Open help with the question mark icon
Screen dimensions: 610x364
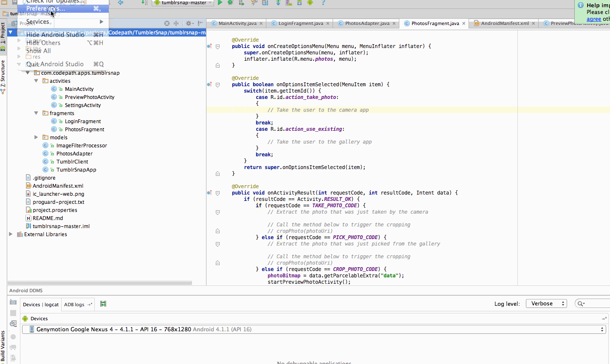pyautogui.click(x=323, y=3)
